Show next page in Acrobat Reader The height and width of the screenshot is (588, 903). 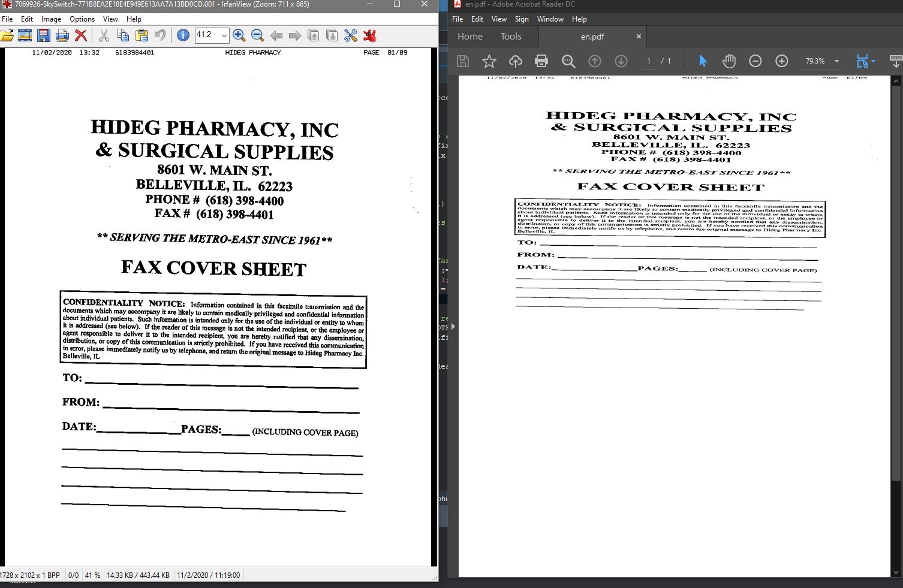coord(621,61)
